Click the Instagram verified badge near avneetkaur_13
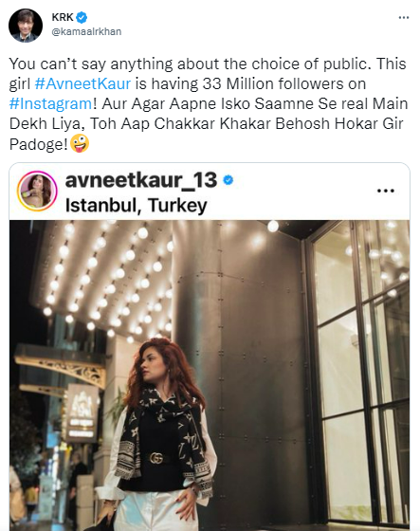This screenshot has width=420, height=531. pyautogui.click(x=228, y=180)
